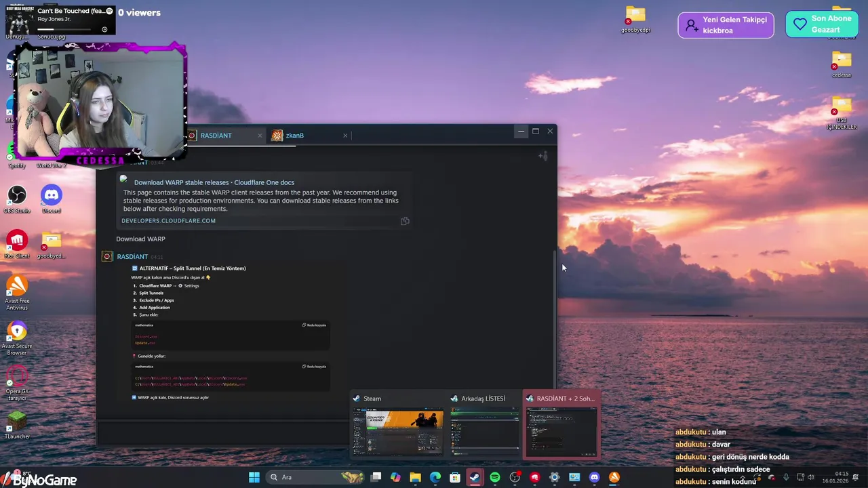Click the song progress bar in the widget
The image size is (868, 488).
tap(64, 29)
